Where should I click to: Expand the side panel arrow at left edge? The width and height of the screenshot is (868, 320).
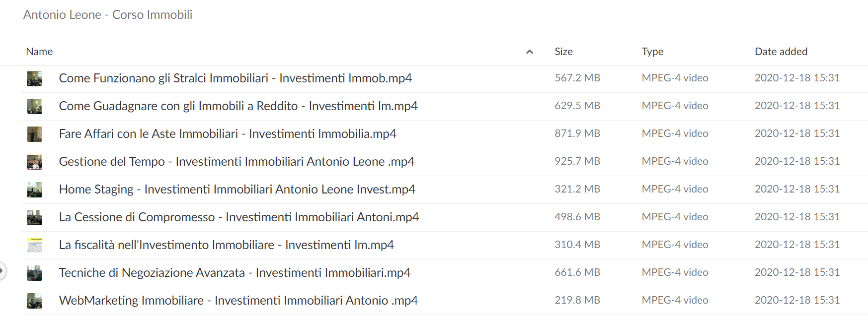[2, 271]
